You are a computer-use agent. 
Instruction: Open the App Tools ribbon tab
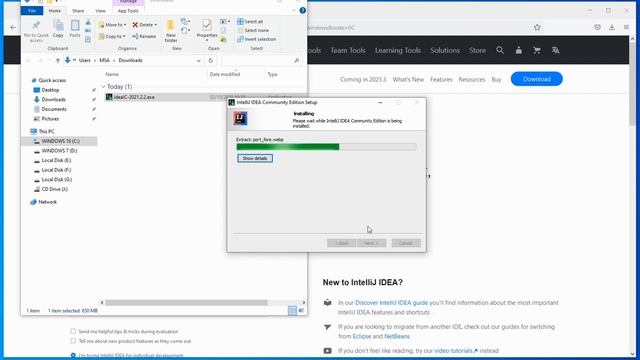[x=128, y=11]
